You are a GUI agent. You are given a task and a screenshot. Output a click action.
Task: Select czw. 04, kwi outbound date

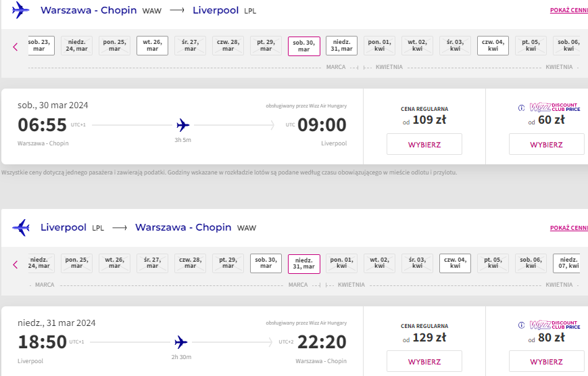tap(493, 45)
